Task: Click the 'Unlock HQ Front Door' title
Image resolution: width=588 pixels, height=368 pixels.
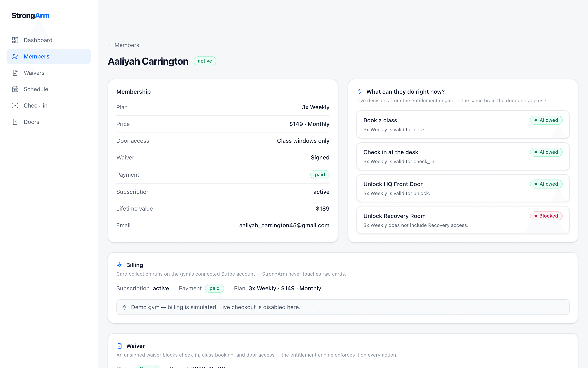Action: [x=393, y=184]
